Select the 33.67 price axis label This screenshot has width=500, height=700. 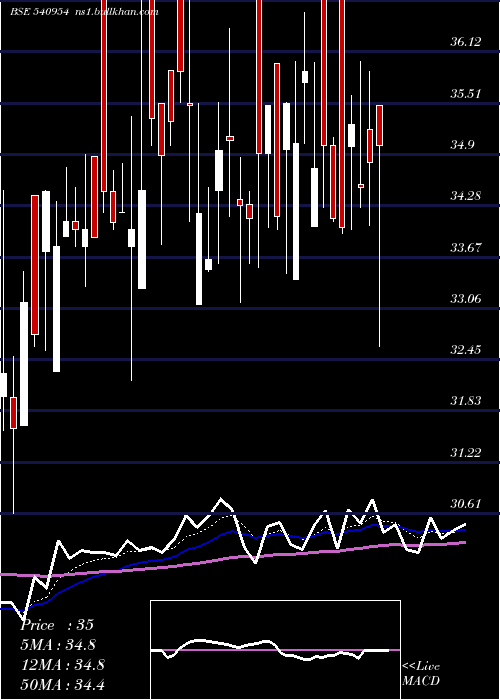tap(466, 247)
